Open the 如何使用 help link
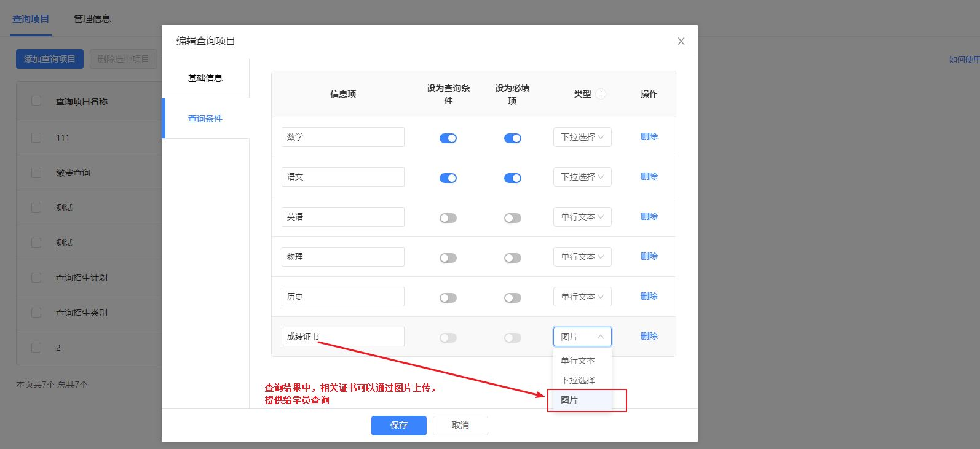 click(x=964, y=60)
